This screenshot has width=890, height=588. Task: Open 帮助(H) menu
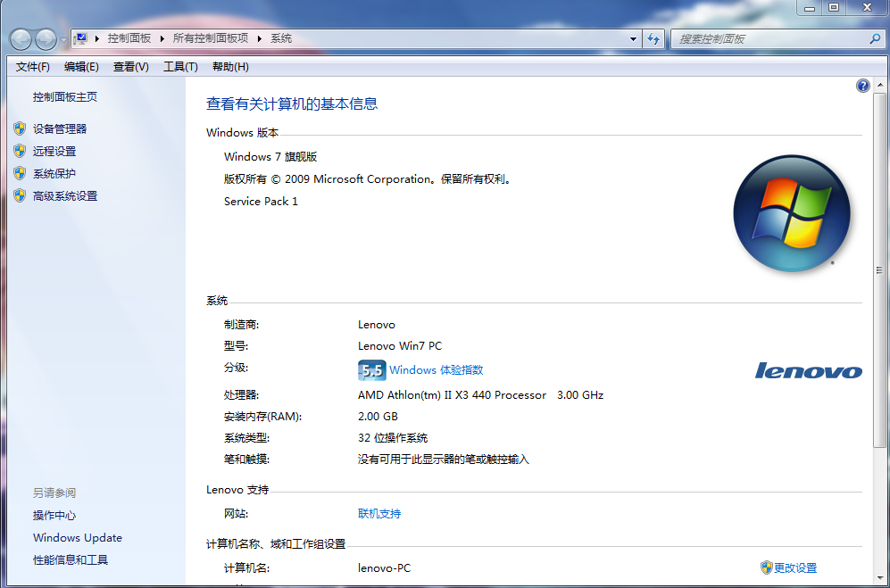[x=230, y=67]
